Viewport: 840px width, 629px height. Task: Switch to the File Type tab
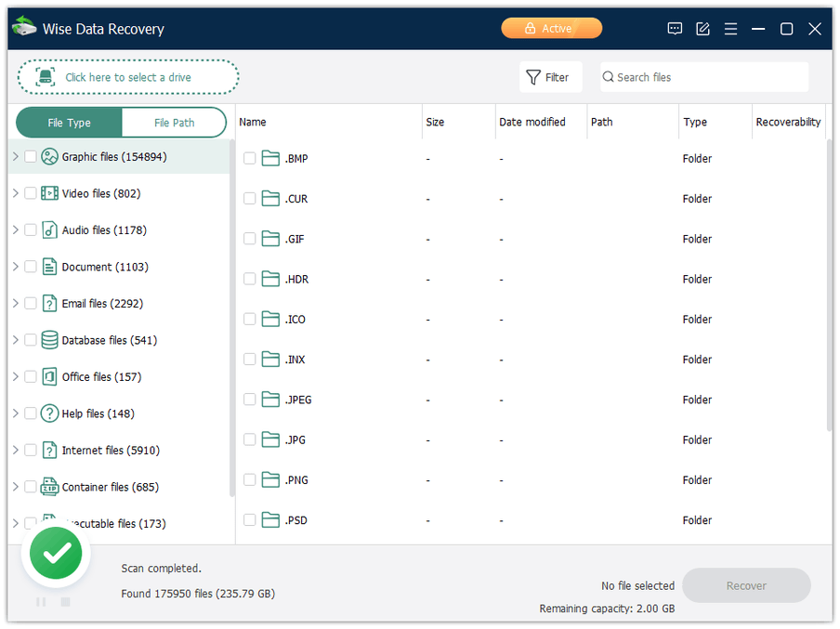(69, 123)
